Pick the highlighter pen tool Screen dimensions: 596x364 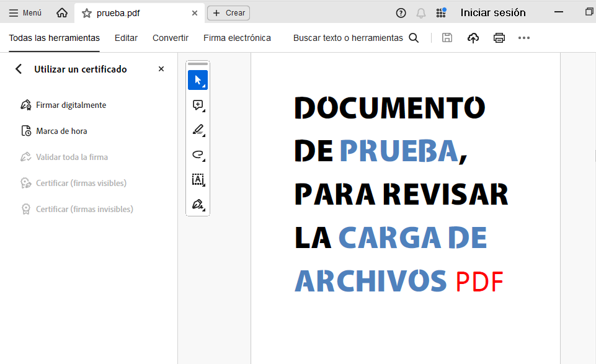coord(198,130)
